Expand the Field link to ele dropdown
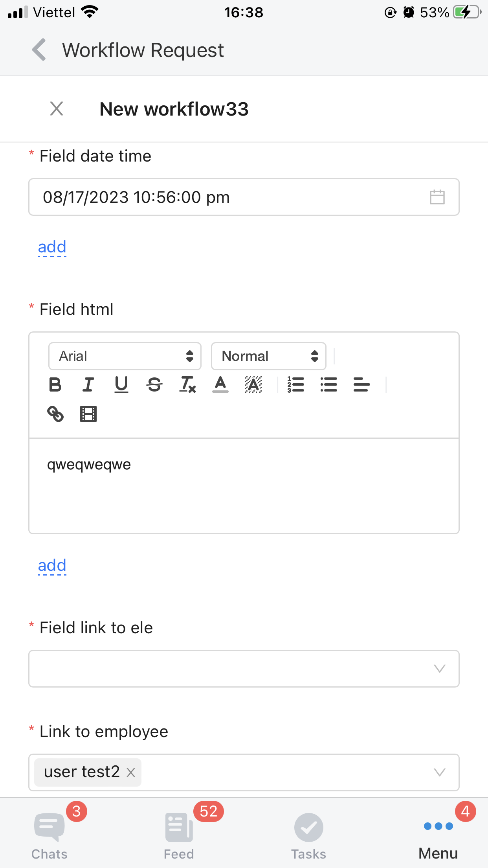The height and width of the screenshot is (868, 488). pyautogui.click(x=244, y=669)
